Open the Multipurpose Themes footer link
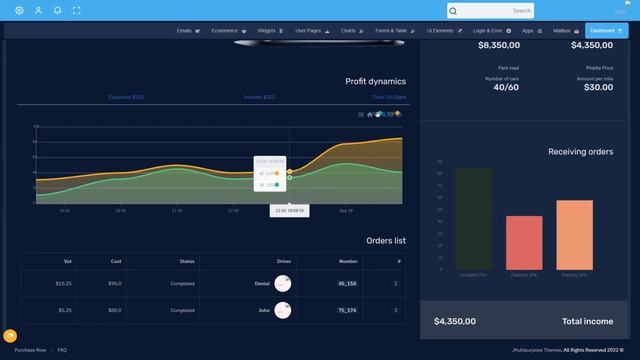 [538, 350]
